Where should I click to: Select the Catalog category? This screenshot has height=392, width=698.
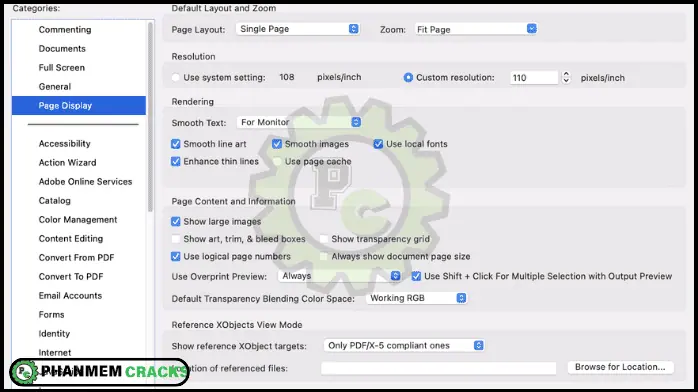pyautogui.click(x=54, y=201)
